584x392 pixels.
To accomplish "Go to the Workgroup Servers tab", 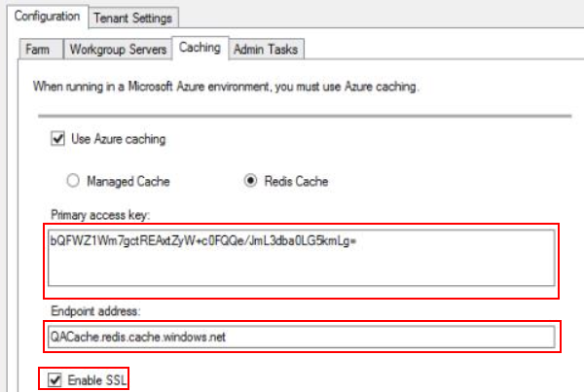I will click(x=118, y=49).
